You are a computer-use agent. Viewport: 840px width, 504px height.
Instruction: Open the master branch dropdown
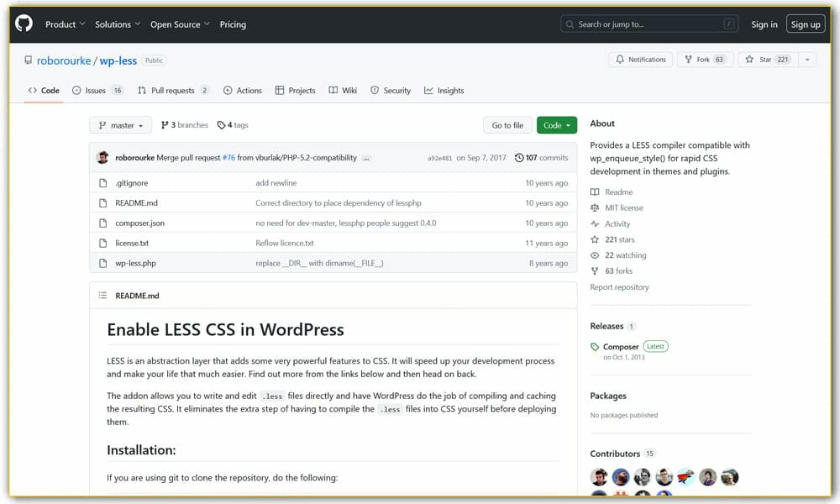(120, 124)
